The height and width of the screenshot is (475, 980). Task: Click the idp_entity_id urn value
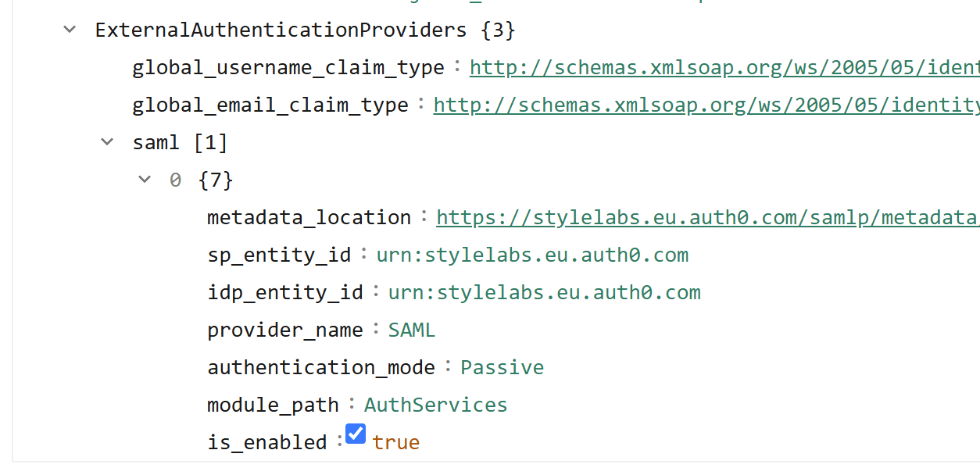(x=544, y=292)
